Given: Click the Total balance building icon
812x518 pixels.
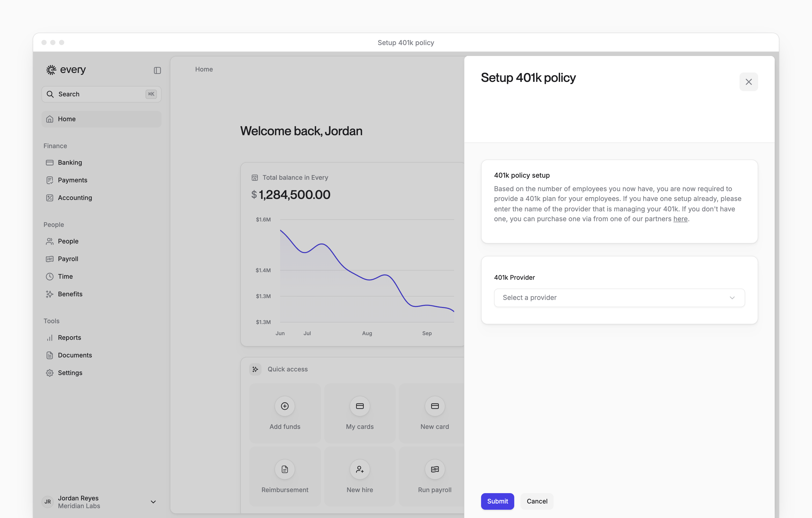Looking at the screenshot, I should [255, 178].
